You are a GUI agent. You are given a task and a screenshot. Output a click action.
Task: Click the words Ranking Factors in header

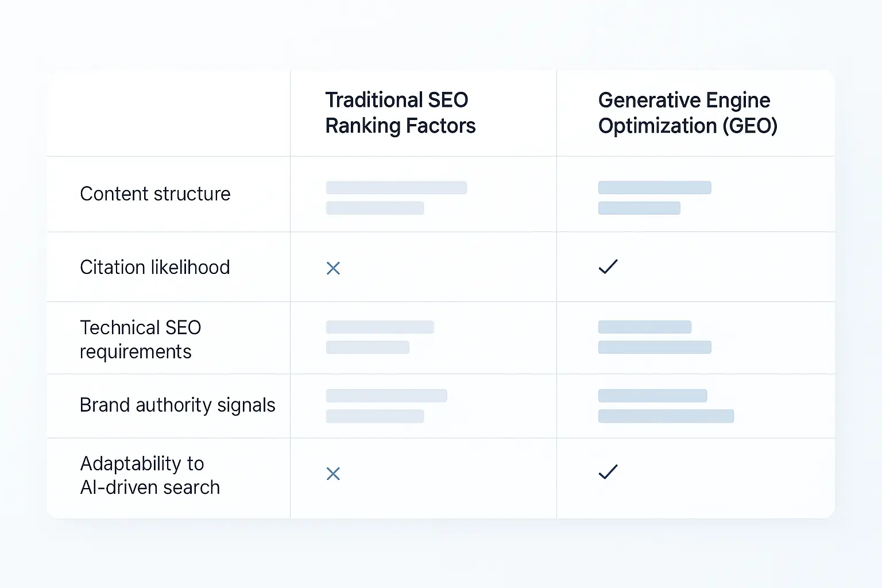[400, 126]
